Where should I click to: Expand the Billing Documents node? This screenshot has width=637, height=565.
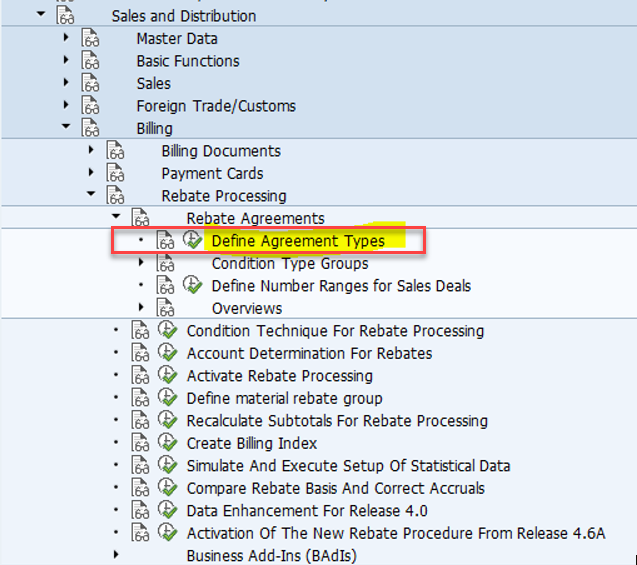[91, 150]
